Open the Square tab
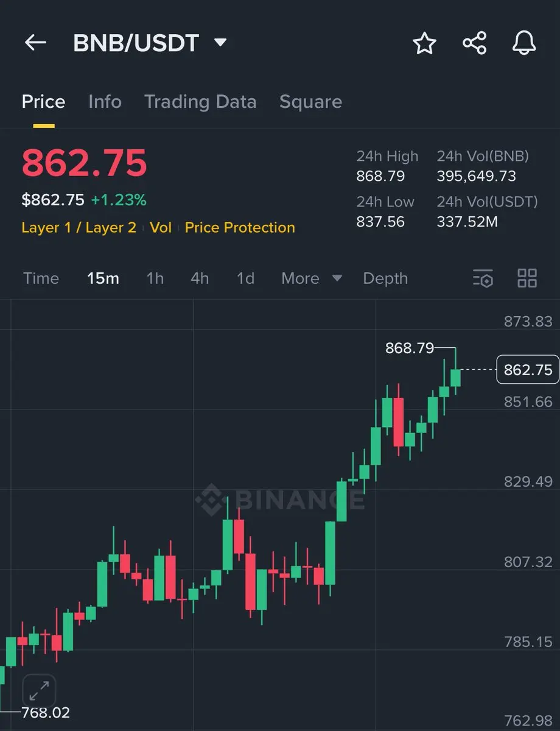This screenshot has width=560, height=731. pos(310,102)
